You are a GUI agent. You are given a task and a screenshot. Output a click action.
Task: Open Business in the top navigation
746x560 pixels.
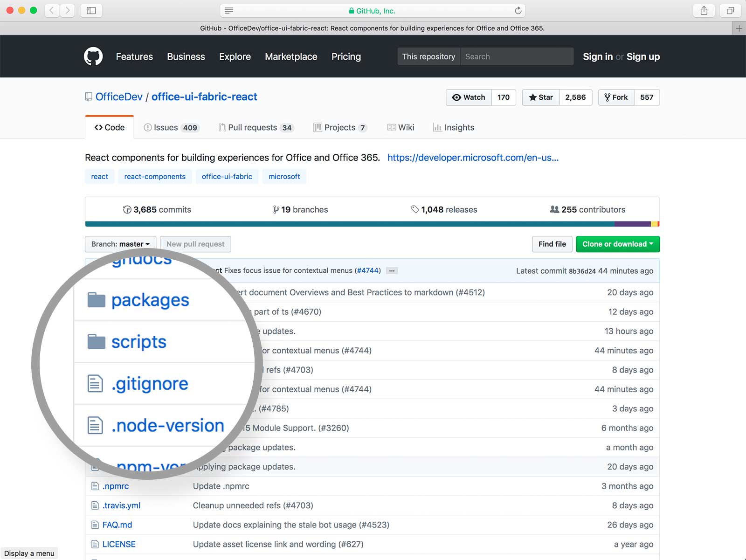[186, 56]
